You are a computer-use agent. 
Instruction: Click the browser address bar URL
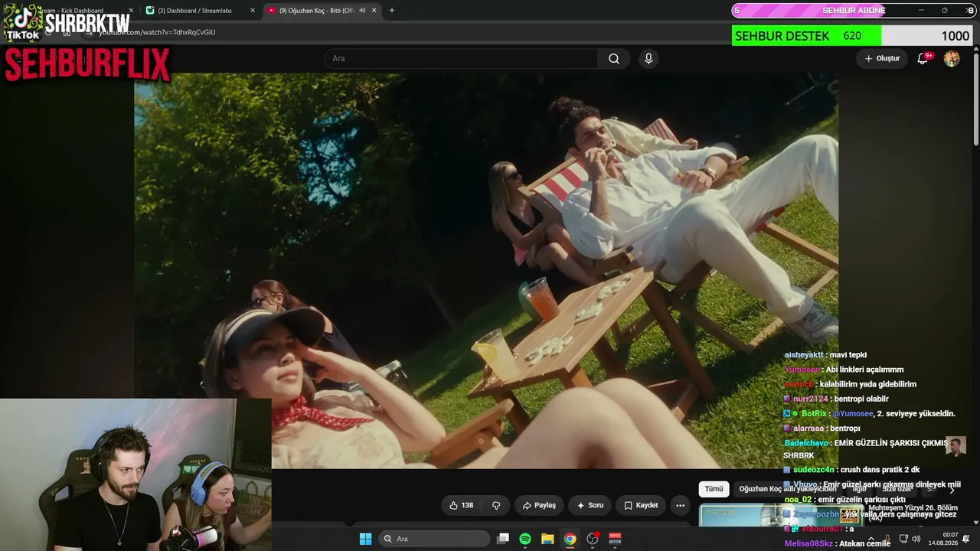pos(157,33)
